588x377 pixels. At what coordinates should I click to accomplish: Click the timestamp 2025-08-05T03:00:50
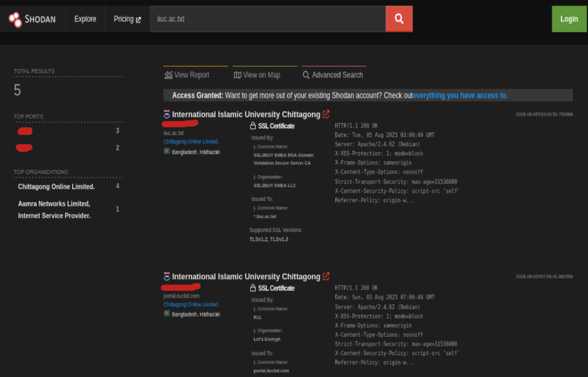pos(544,115)
